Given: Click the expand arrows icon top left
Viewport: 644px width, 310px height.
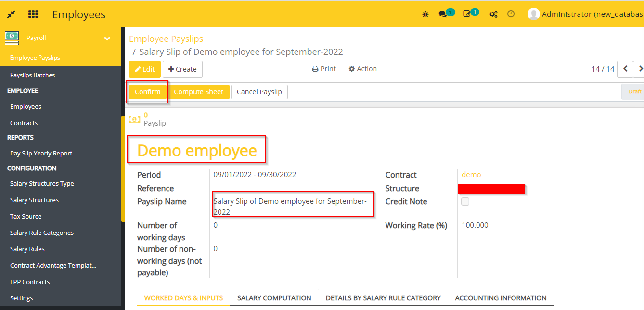Looking at the screenshot, I should pos(11,14).
